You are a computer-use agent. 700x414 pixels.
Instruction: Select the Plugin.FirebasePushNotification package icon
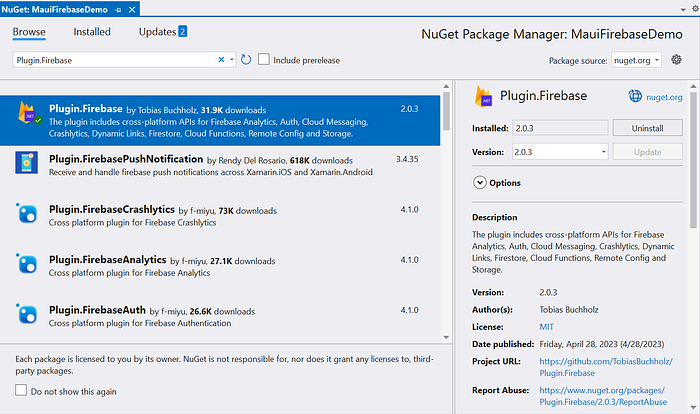26,162
